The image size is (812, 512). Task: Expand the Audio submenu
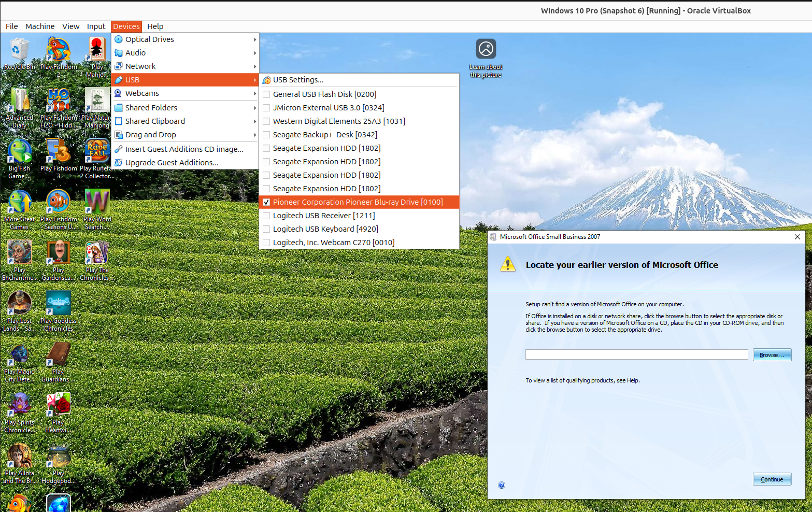tap(185, 53)
